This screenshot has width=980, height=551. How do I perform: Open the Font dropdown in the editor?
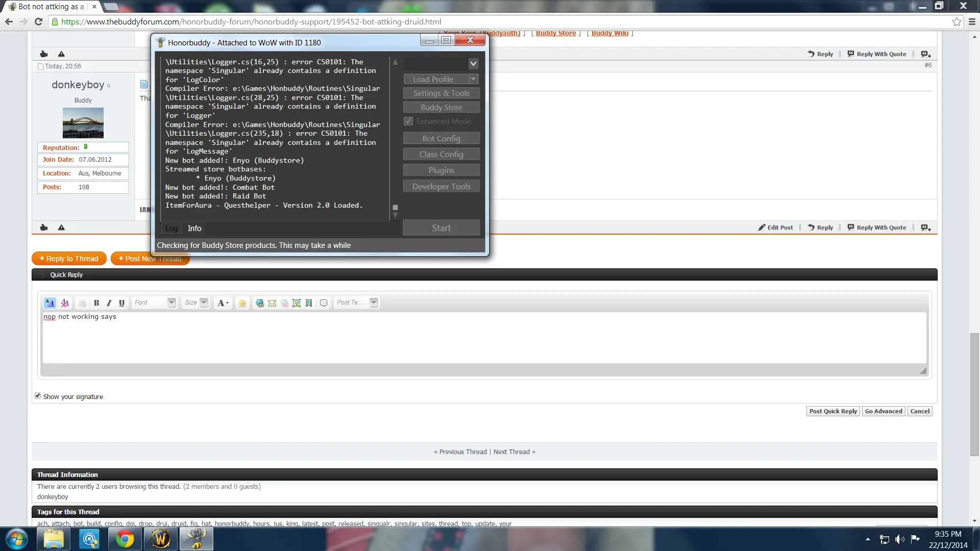(155, 303)
